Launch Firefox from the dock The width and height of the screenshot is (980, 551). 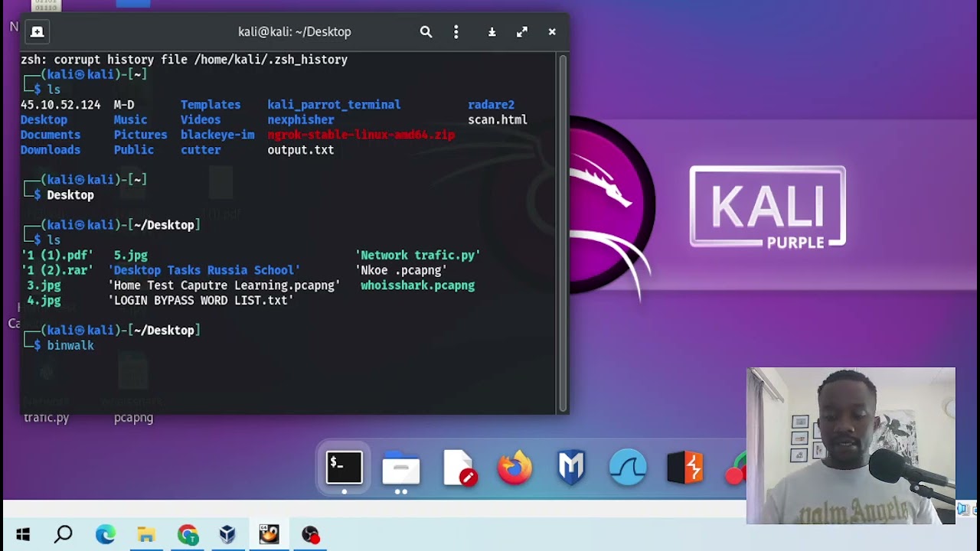[514, 468]
